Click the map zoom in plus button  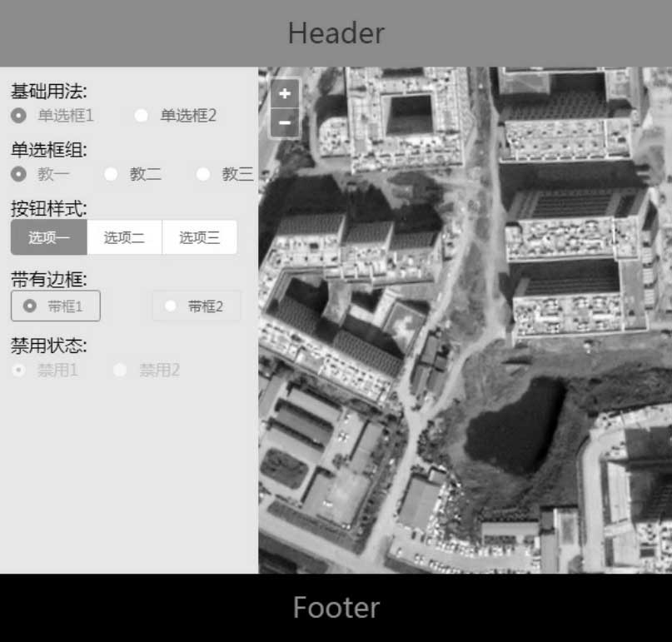point(285,94)
